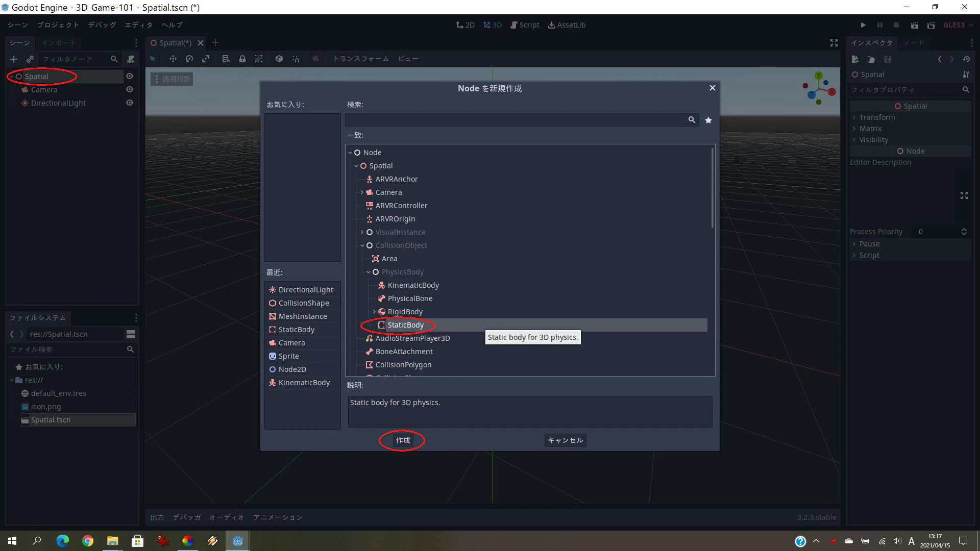Select the Move mode tool

(173, 59)
